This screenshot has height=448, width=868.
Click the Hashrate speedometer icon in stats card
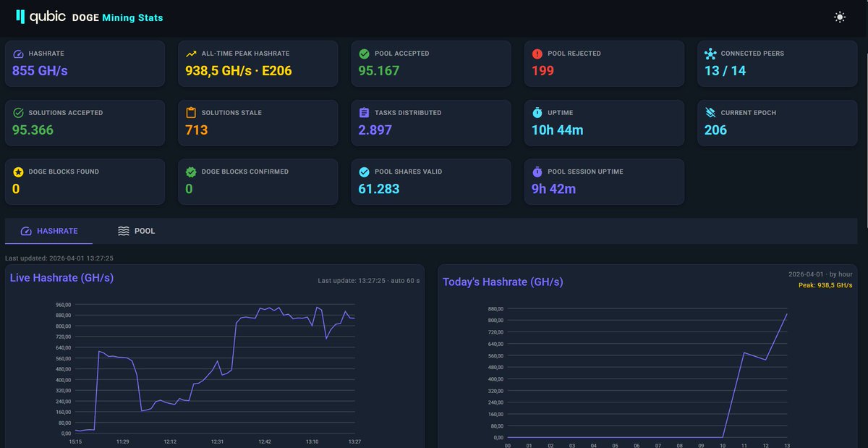click(19, 54)
